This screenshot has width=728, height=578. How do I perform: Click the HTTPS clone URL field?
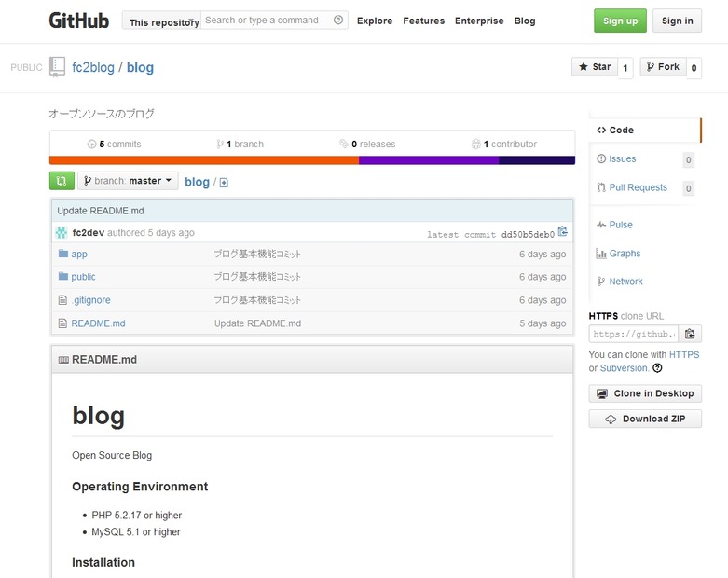634,334
